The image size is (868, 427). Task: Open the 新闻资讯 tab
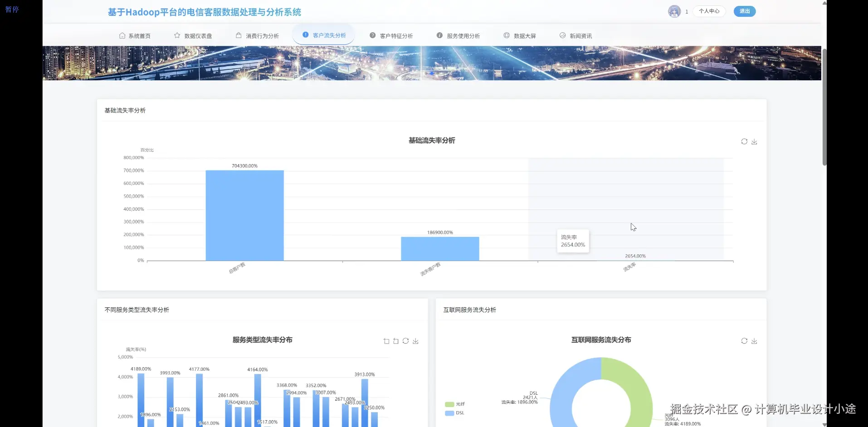(x=575, y=36)
